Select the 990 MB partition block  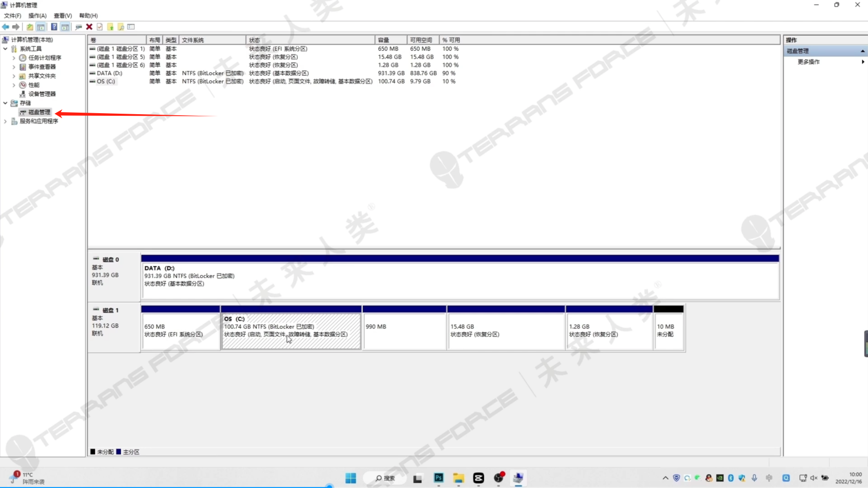(404, 328)
